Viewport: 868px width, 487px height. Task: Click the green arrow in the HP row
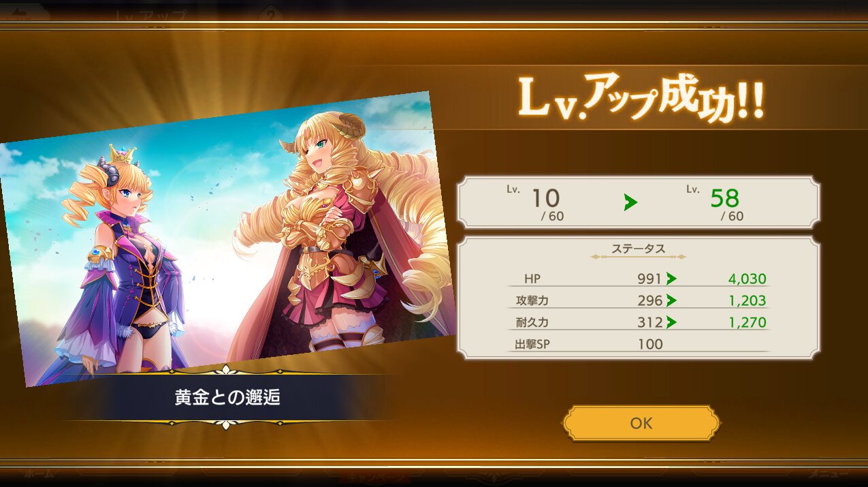pos(671,279)
